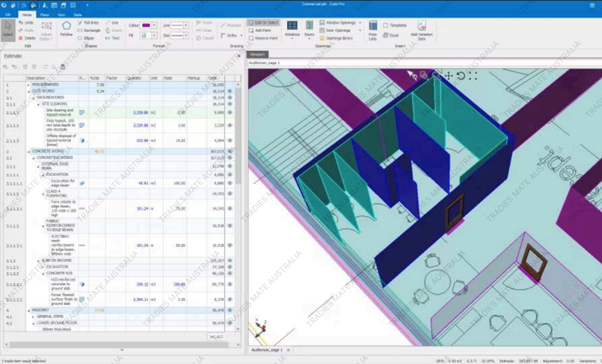Expand the PRELIMINARIES tree row
Image resolution: width=602 pixels, height=364 pixels.
pyautogui.click(x=29, y=85)
